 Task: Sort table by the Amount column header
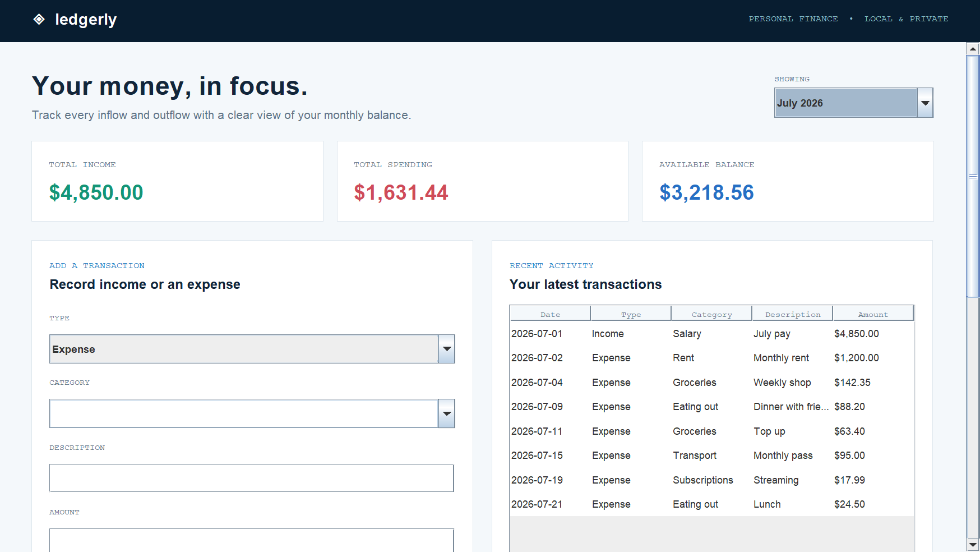873,314
